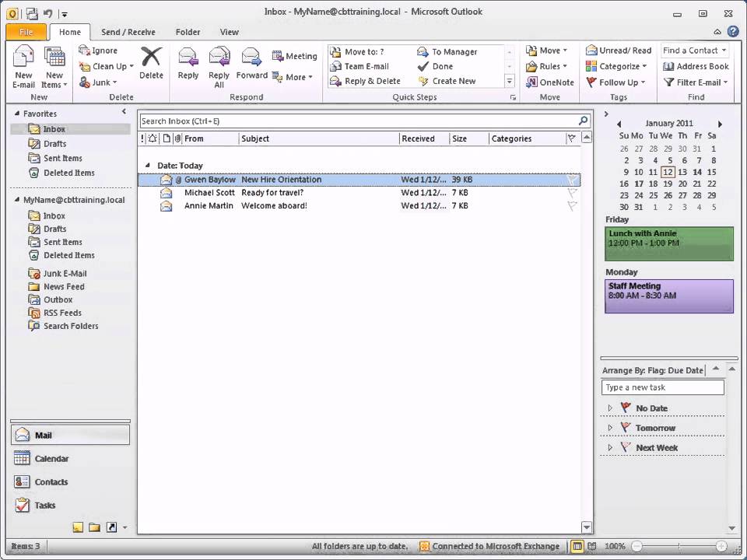This screenshot has width=747, height=560.
Task: Open the File tab
Action: click(x=26, y=32)
